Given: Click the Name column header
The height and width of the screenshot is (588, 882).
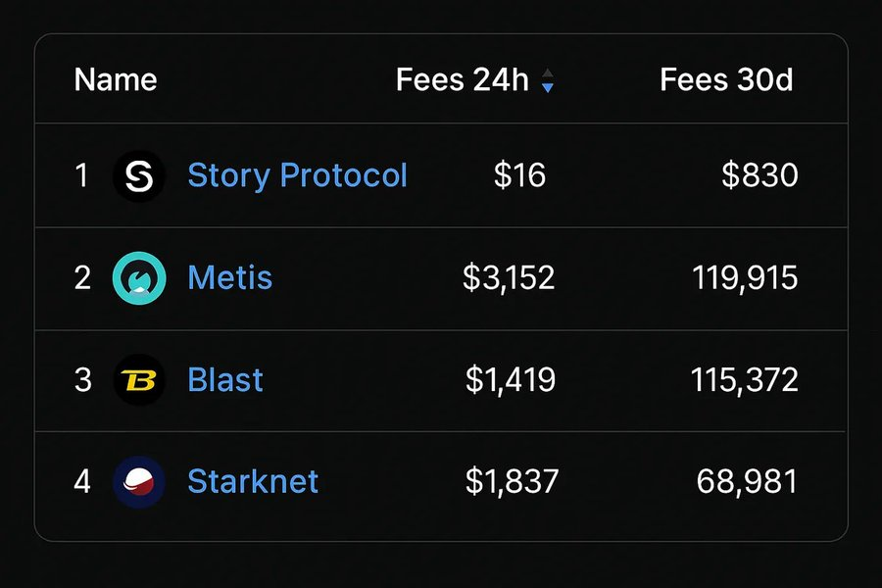Looking at the screenshot, I should (115, 79).
